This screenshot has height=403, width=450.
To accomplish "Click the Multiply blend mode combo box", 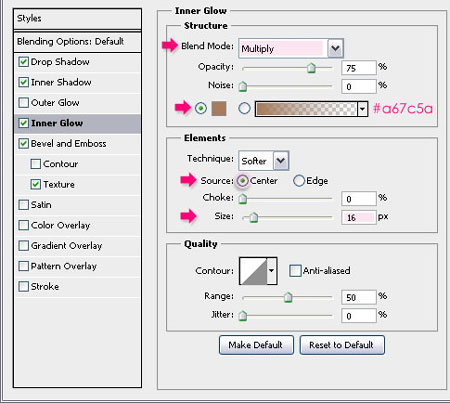I will 291,49.
